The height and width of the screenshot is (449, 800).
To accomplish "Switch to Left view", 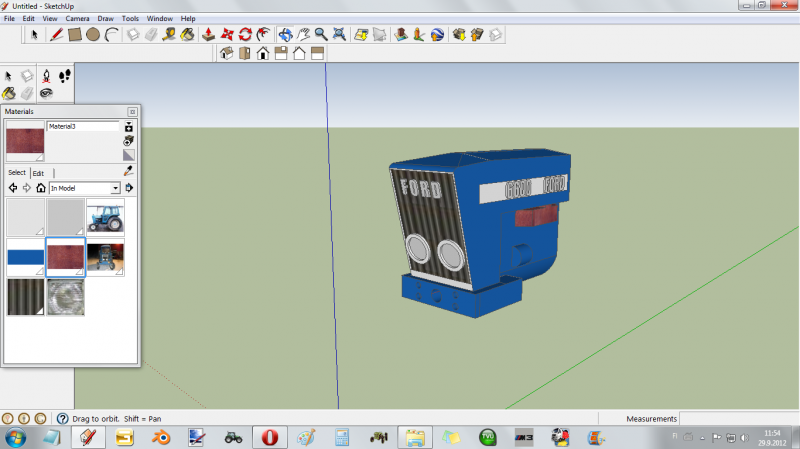I will coord(317,53).
